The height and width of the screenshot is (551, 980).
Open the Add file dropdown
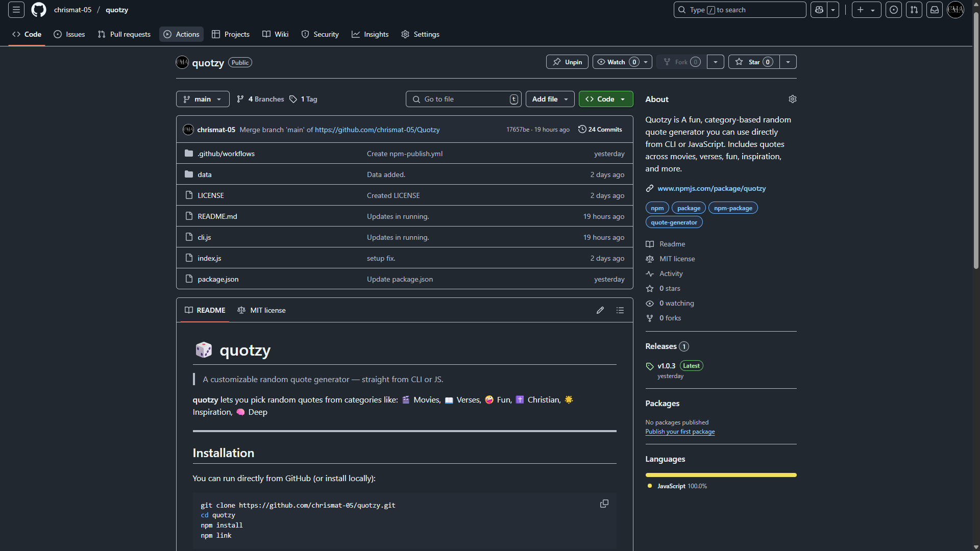(550, 99)
